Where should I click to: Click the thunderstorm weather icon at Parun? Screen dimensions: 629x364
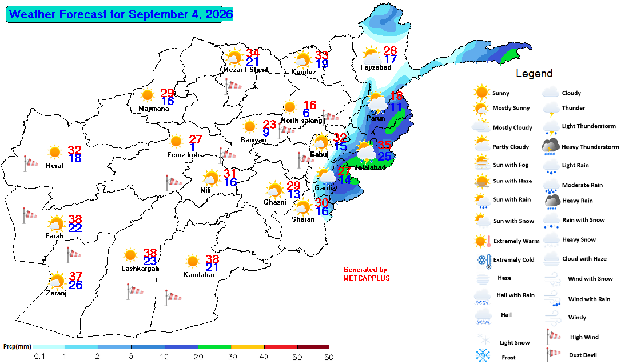(377, 102)
